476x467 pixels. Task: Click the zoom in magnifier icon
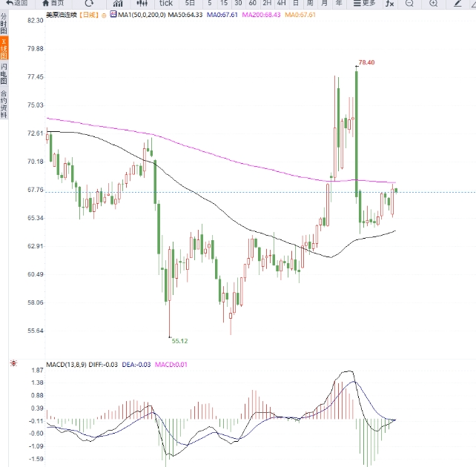click(x=434, y=3)
